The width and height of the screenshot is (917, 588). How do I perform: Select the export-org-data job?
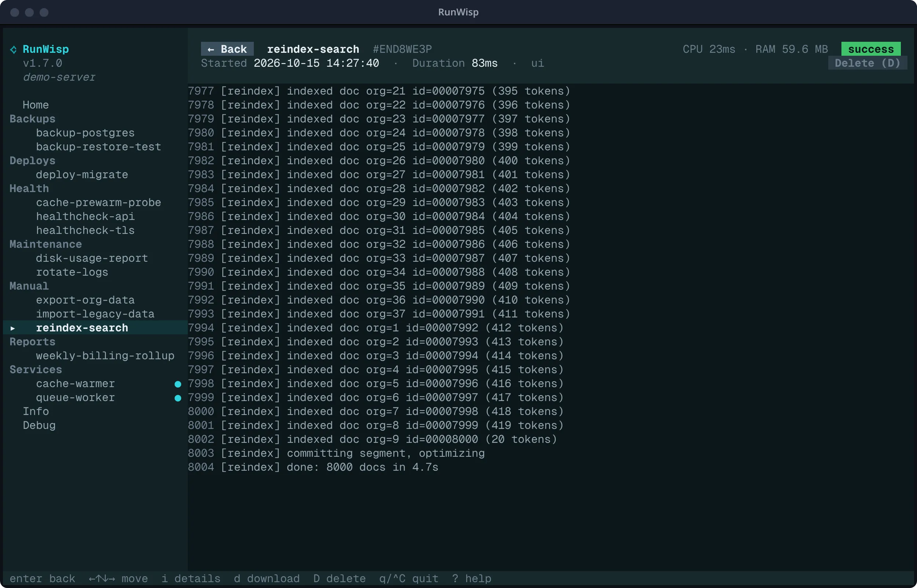tap(85, 300)
